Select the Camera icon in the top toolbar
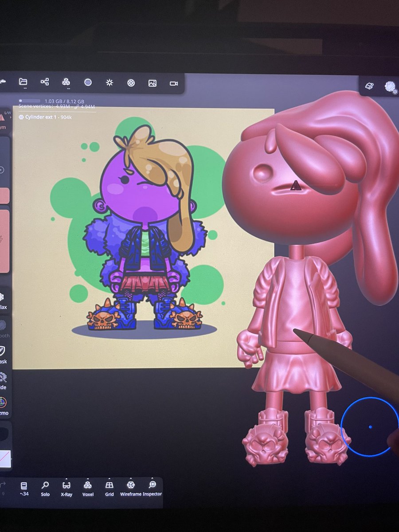Screen dimensions: 399x532 tap(173, 83)
